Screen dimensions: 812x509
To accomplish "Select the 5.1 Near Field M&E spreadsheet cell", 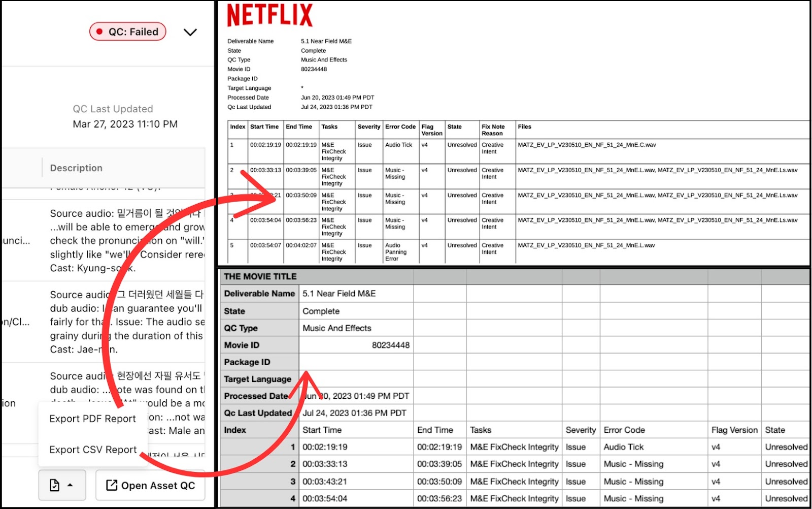I will [356, 294].
